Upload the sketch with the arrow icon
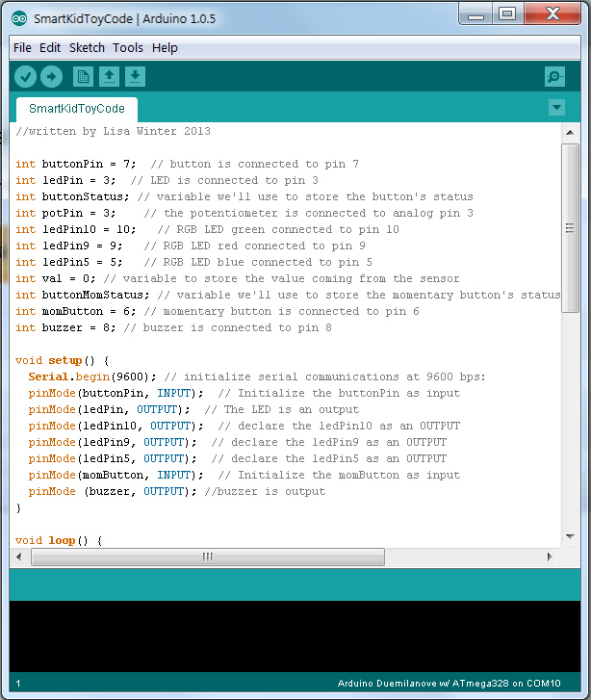Screen dimensions: 591x700 pos(51,77)
